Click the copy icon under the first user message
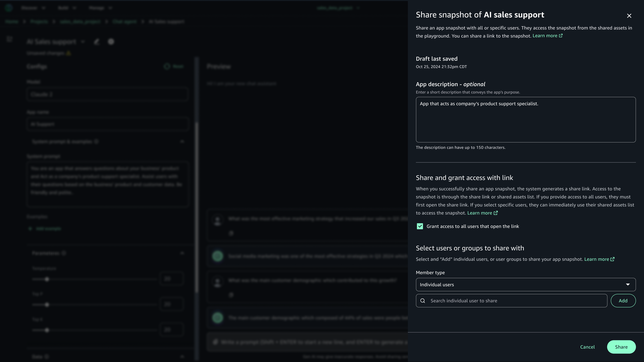Viewport: 644px width, 362px height. pos(231,233)
